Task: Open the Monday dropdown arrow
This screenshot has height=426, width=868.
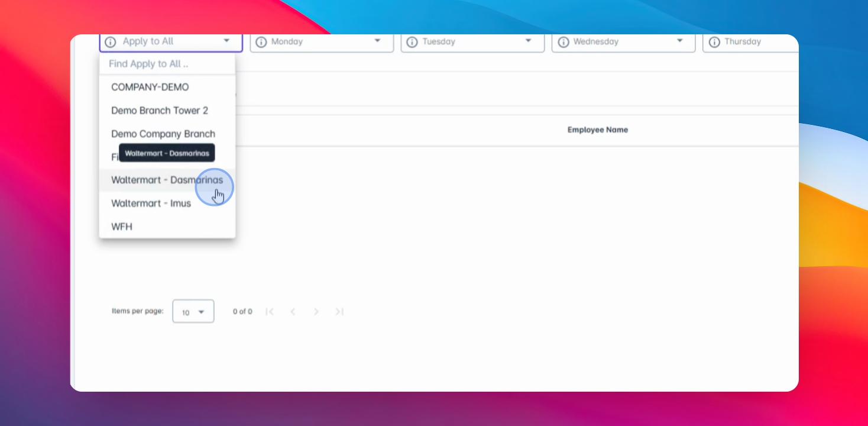Action: pos(378,41)
